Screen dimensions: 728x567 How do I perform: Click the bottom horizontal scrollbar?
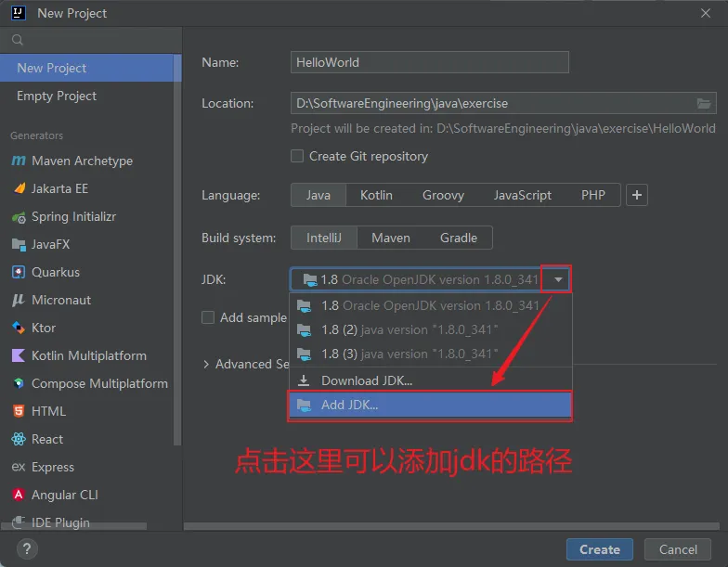(x=451, y=526)
